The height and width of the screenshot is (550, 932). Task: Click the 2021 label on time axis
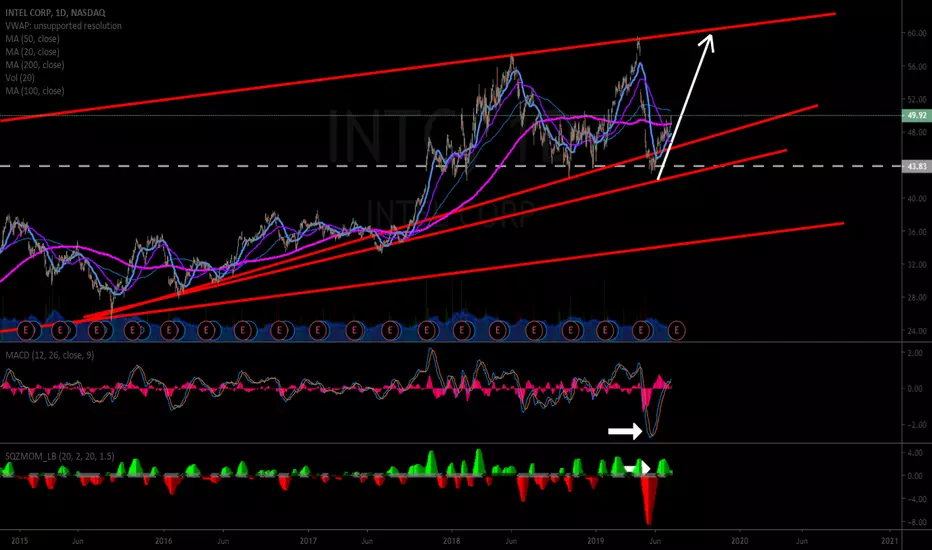click(x=890, y=540)
